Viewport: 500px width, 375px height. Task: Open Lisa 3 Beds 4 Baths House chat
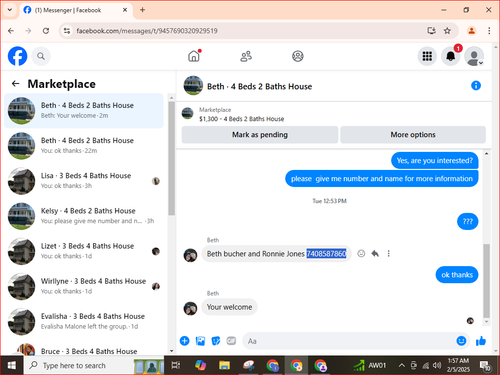pos(84,181)
